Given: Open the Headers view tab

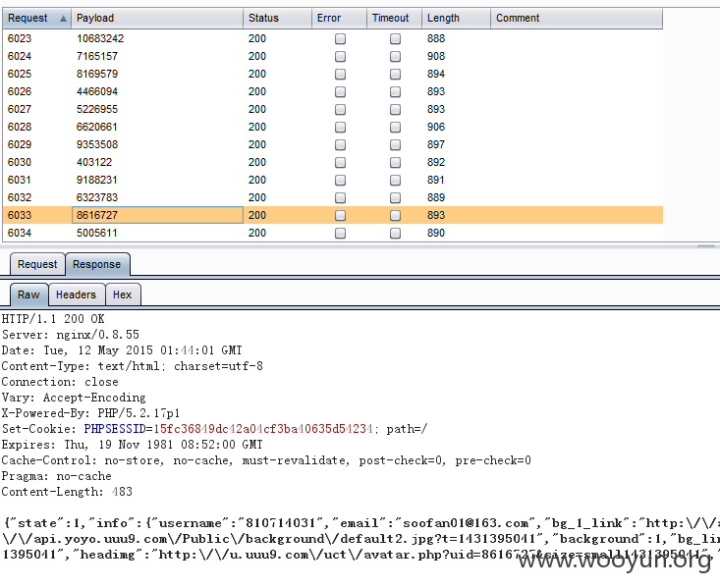Looking at the screenshot, I should click(x=77, y=294).
